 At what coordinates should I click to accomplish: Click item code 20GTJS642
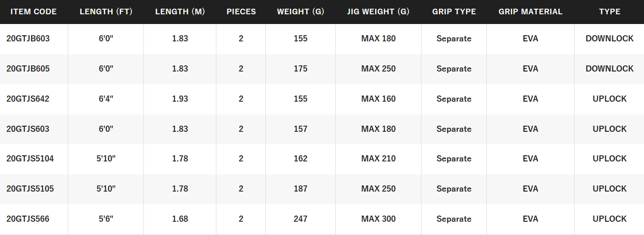coord(28,99)
